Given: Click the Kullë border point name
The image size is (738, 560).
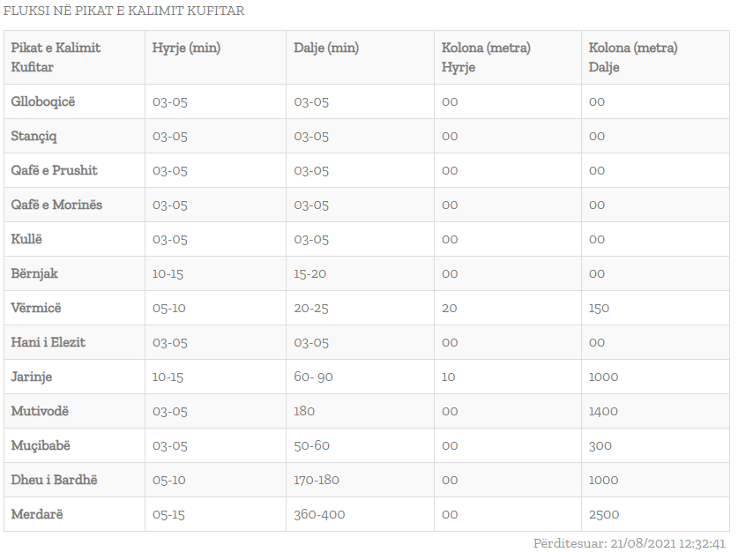Looking at the screenshot, I should coord(26,239).
